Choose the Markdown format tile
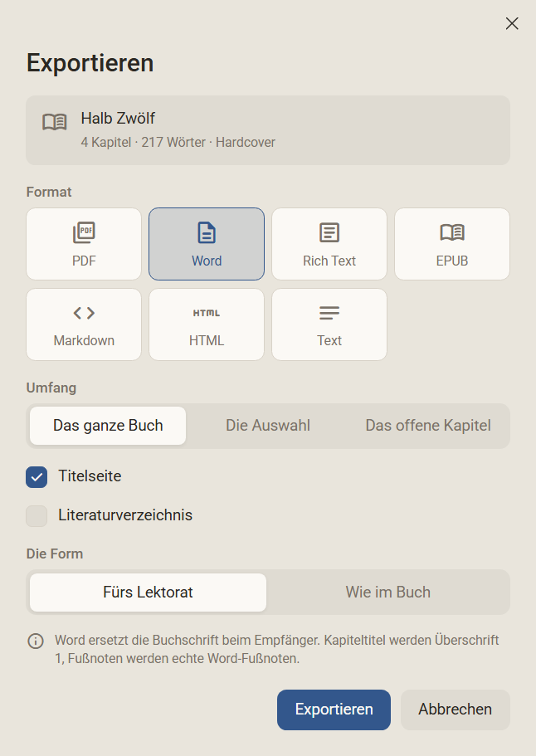The height and width of the screenshot is (756, 536). pos(84,324)
